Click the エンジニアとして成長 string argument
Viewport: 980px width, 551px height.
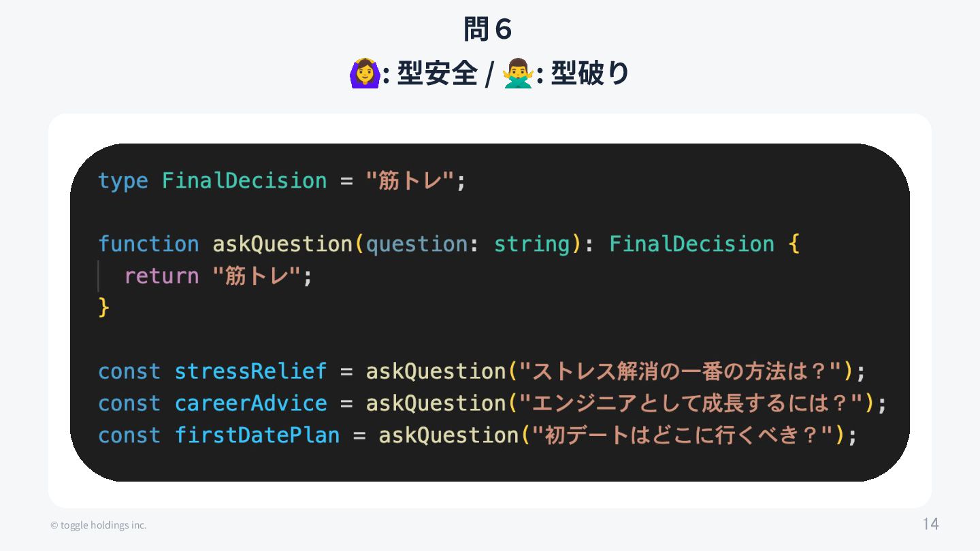[x=691, y=403]
